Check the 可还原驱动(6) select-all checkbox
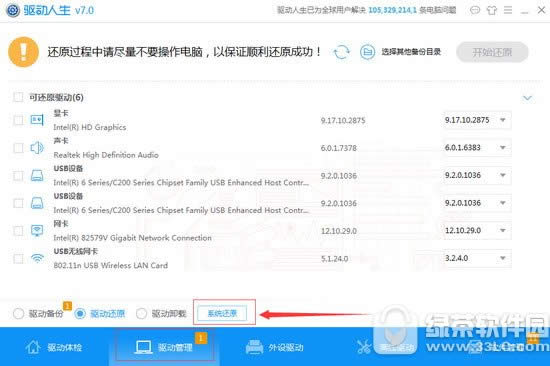The width and height of the screenshot is (550, 366). tap(18, 97)
